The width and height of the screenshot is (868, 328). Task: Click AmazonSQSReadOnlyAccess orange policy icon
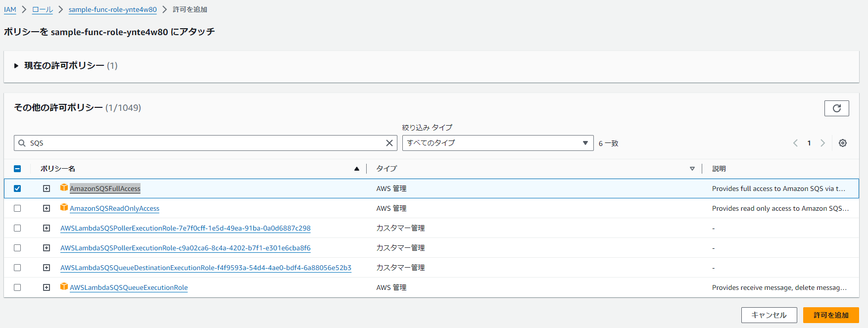tap(64, 207)
